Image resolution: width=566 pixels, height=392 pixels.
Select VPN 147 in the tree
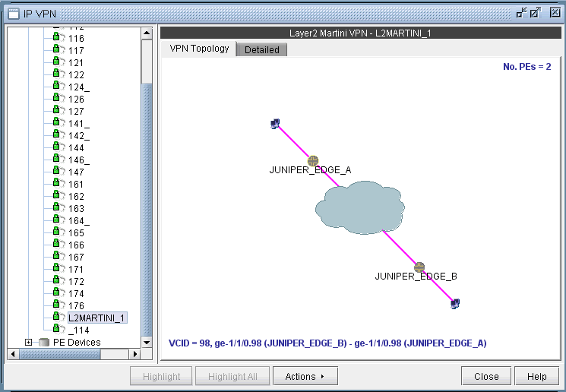pos(76,172)
